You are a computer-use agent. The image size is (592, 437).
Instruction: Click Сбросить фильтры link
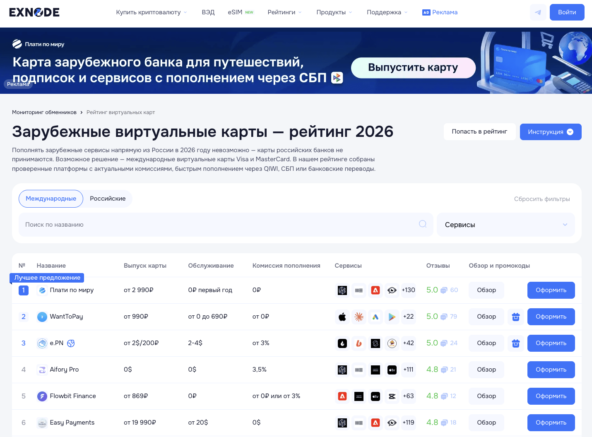click(x=542, y=199)
